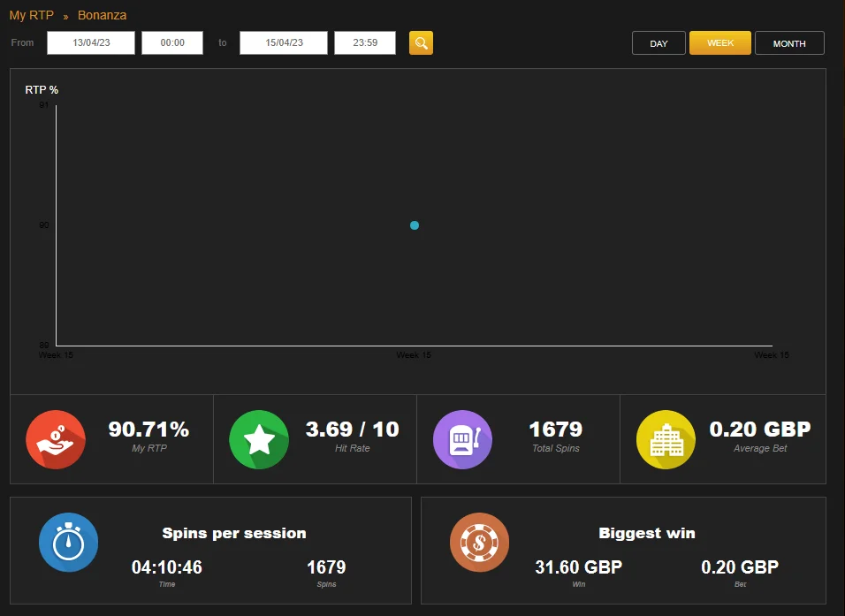Click the middle Week 15 axis label

[414, 354]
